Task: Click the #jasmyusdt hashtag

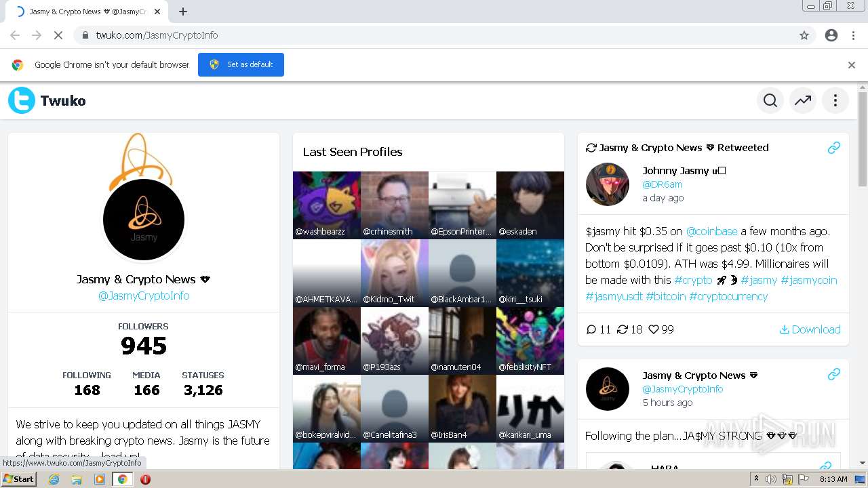Action: click(x=614, y=296)
